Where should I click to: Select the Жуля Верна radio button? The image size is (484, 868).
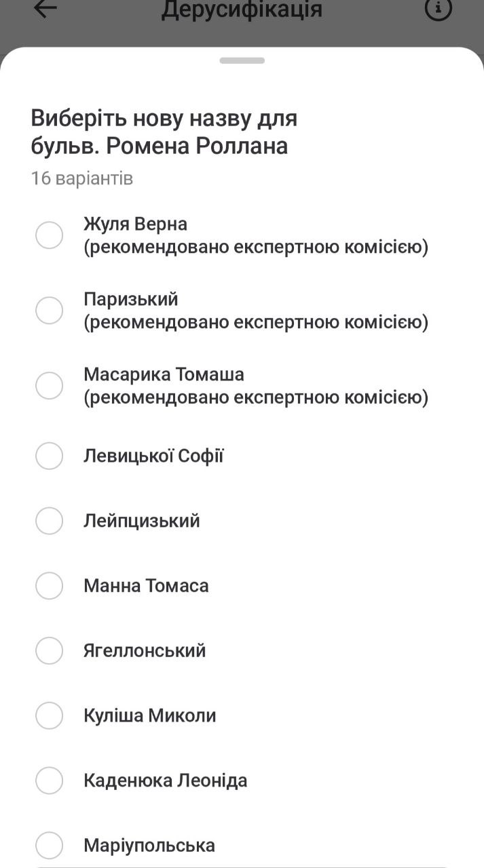click(x=49, y=235)
